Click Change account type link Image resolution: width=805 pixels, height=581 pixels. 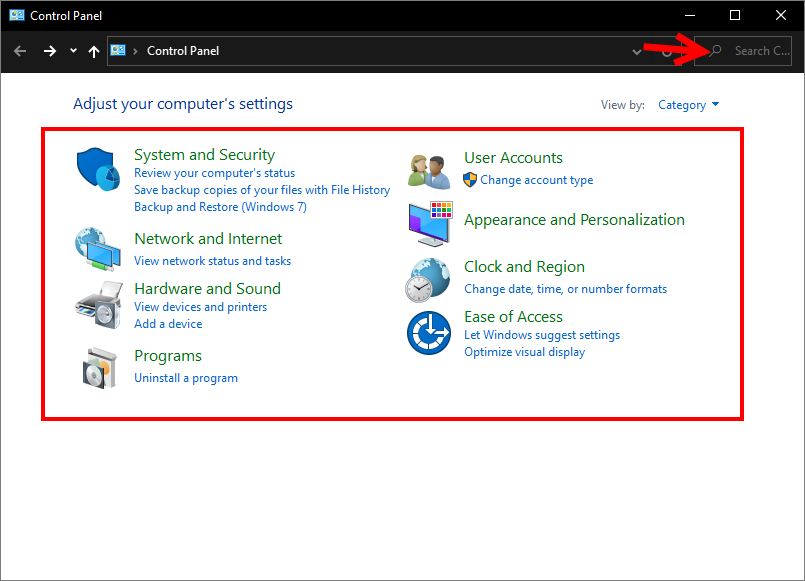tap(536, 180)
